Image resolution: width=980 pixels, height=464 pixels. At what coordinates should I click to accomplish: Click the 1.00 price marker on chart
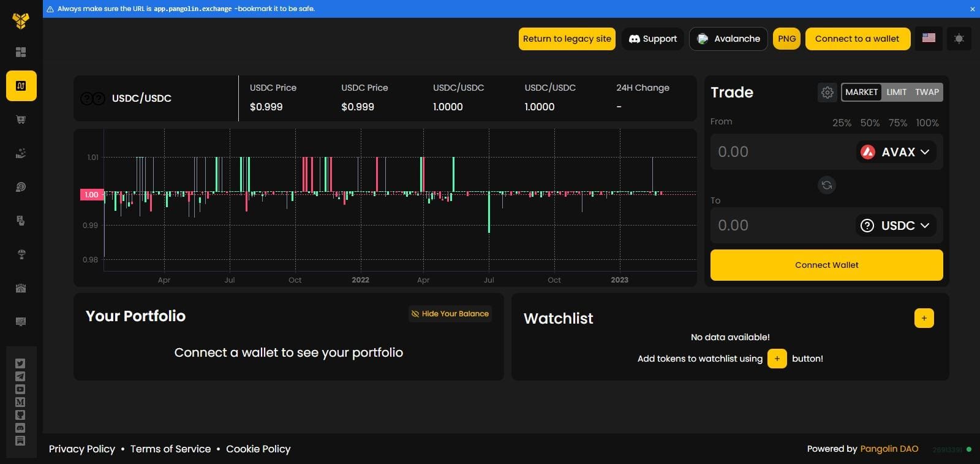click(x=92, y=194)
